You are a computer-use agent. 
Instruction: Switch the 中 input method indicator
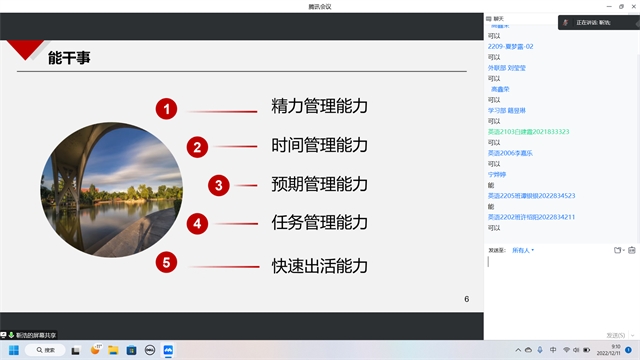tap(553, 350)
